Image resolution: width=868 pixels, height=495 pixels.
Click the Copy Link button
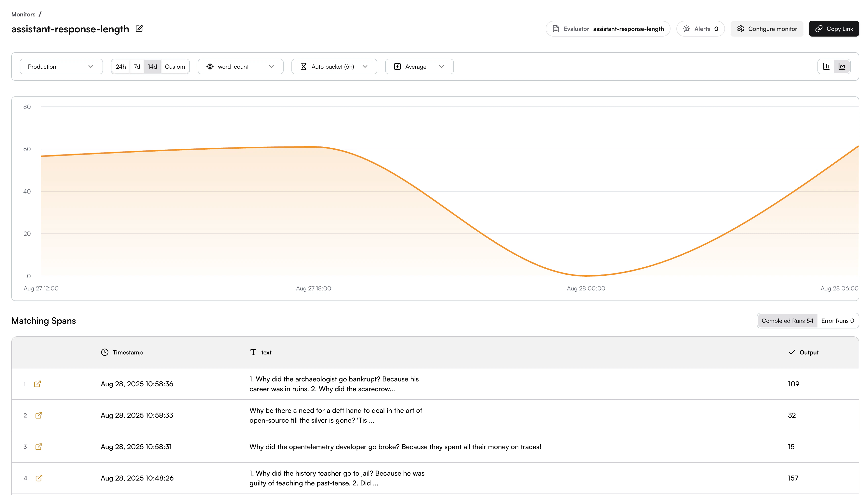834,29
